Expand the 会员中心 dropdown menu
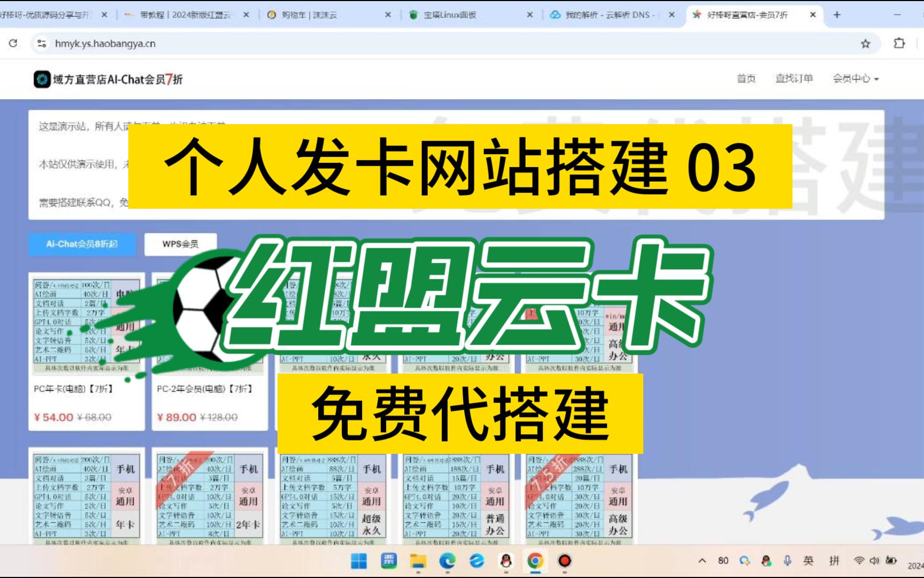 click(x=856, y=79)
